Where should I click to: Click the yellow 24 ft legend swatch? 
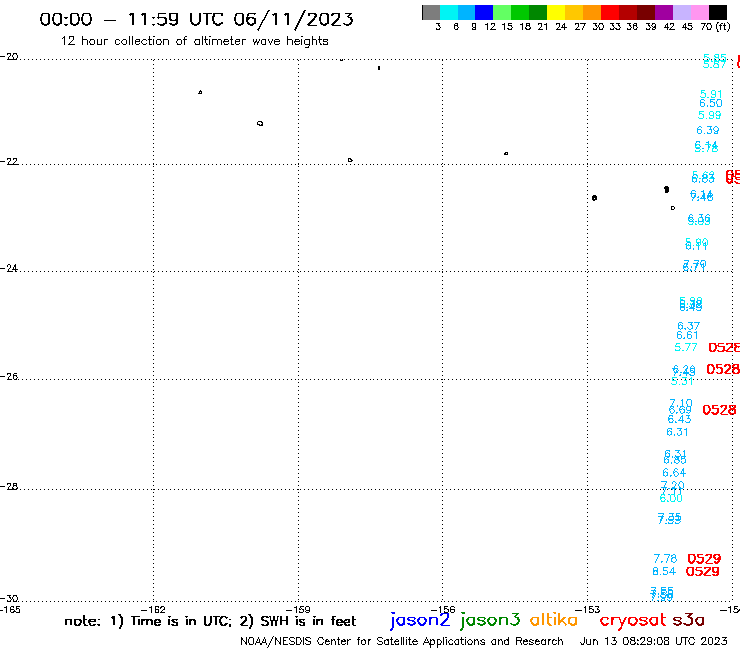(556, 12)
